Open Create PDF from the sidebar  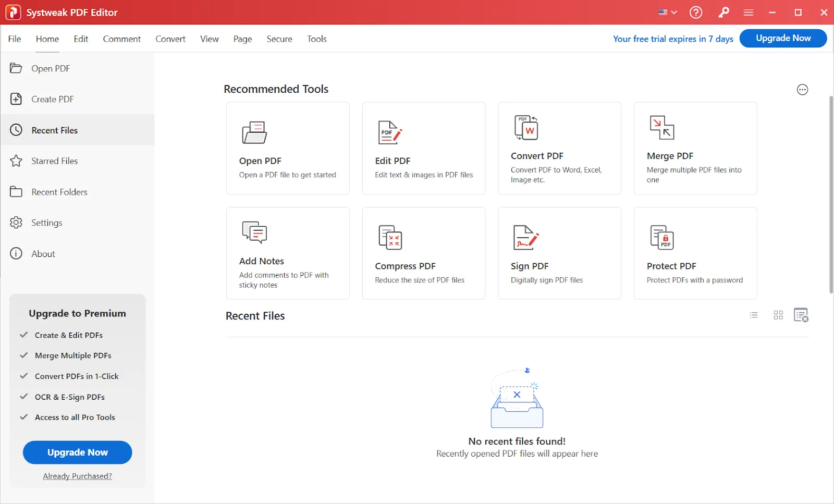point(51,99)
